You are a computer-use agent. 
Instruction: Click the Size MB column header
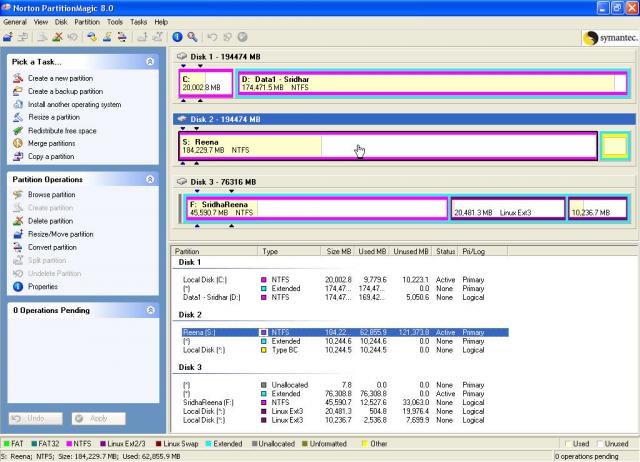coord(338,251)
